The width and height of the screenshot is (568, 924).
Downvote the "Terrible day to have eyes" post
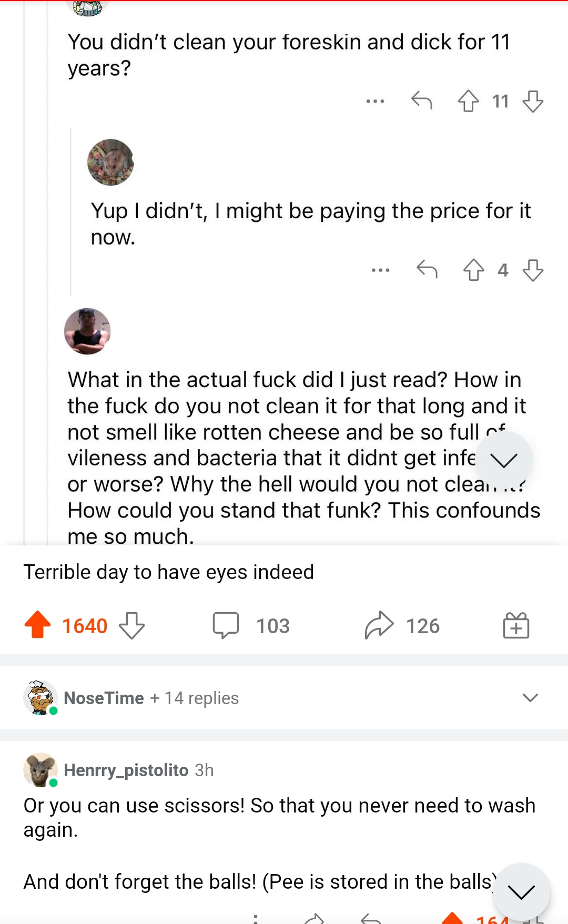click(x=131, y=625)
